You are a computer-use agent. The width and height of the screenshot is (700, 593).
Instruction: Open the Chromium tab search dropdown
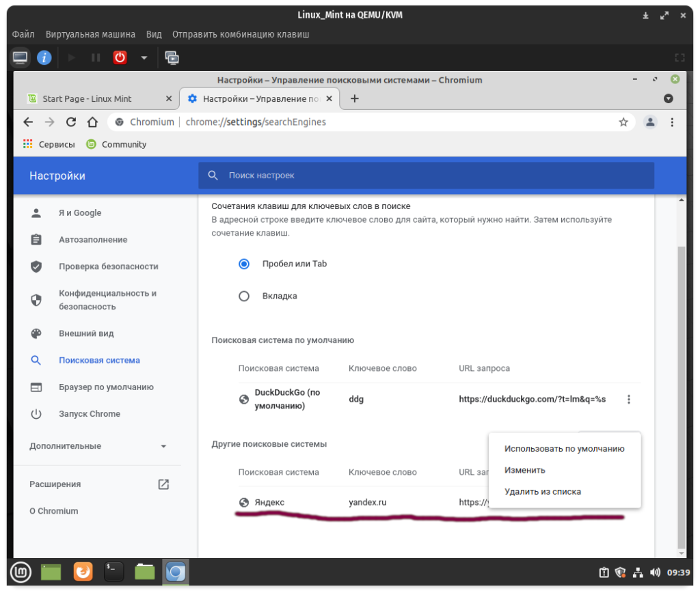pos(669,98)
